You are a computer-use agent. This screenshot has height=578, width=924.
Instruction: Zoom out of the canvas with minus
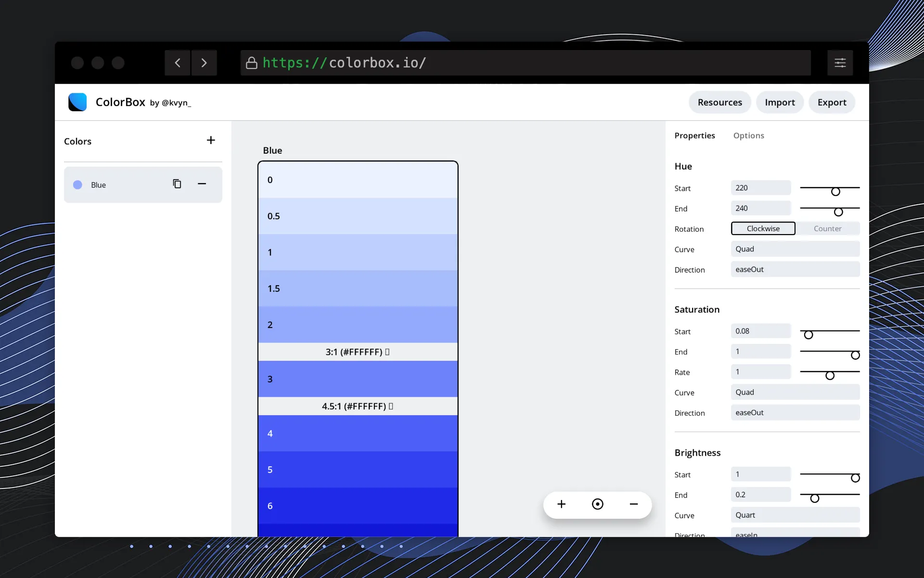(634, 504)
